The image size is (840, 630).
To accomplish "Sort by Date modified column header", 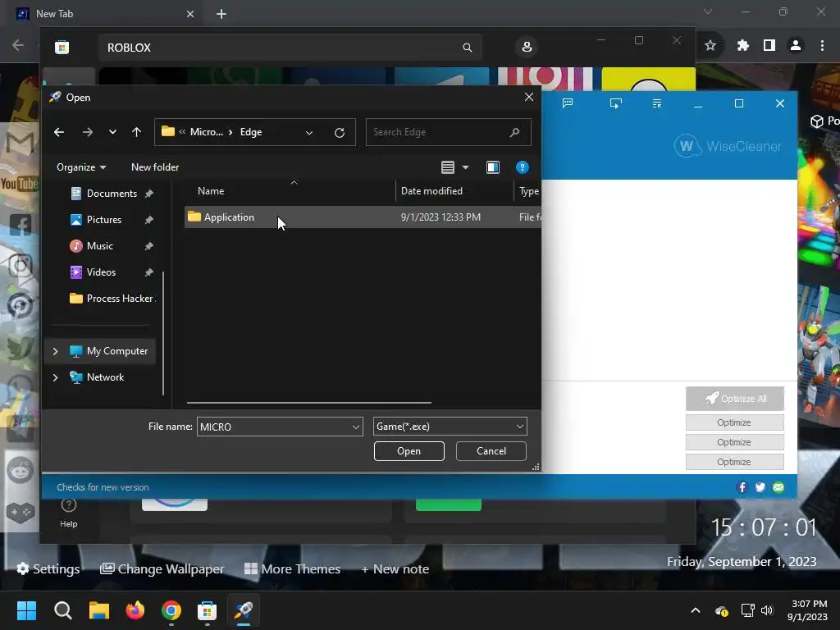I will coord(431,191).
